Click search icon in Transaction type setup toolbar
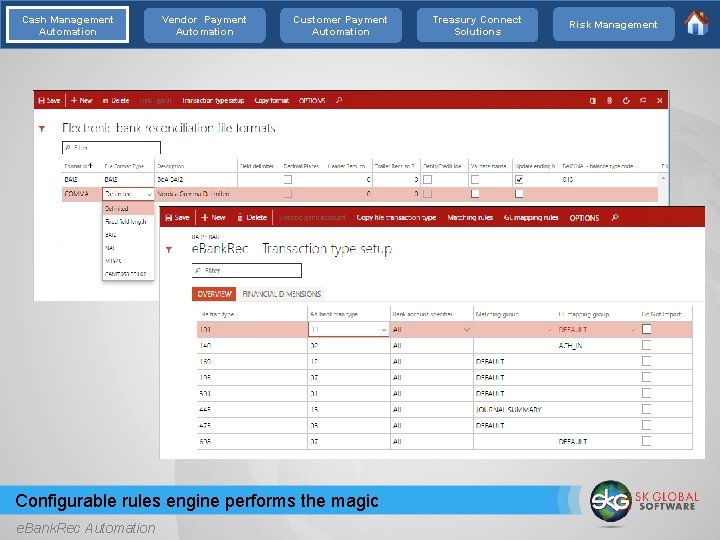The height and width of the screenshot is (540, 720). [615, 217]
